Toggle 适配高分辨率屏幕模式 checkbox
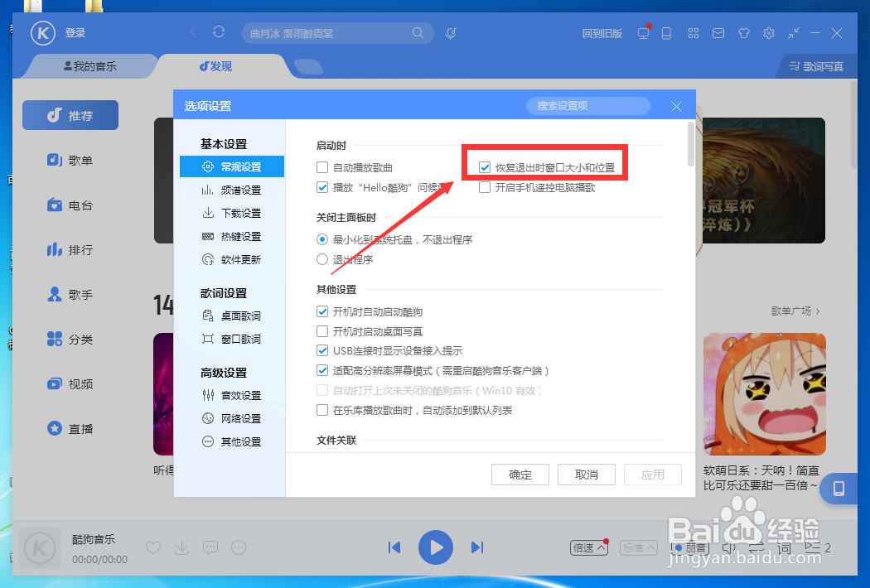The image size is (870, 588). point(321,370)
